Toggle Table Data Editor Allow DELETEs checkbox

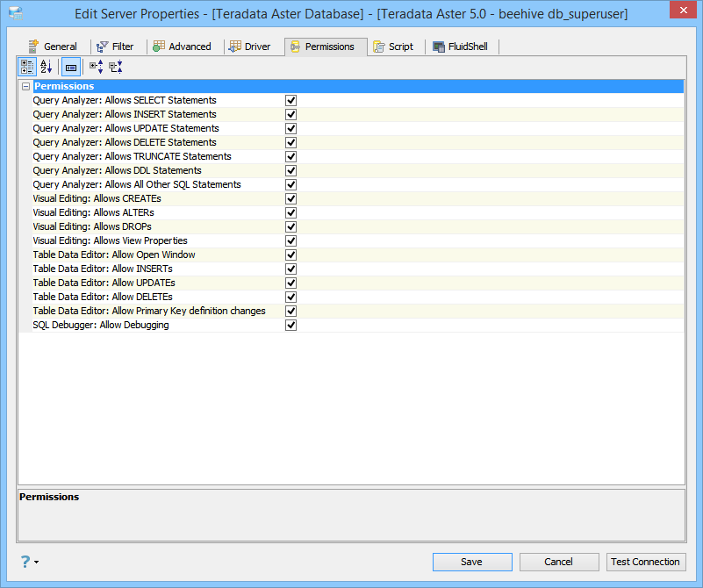click(291, 298)
